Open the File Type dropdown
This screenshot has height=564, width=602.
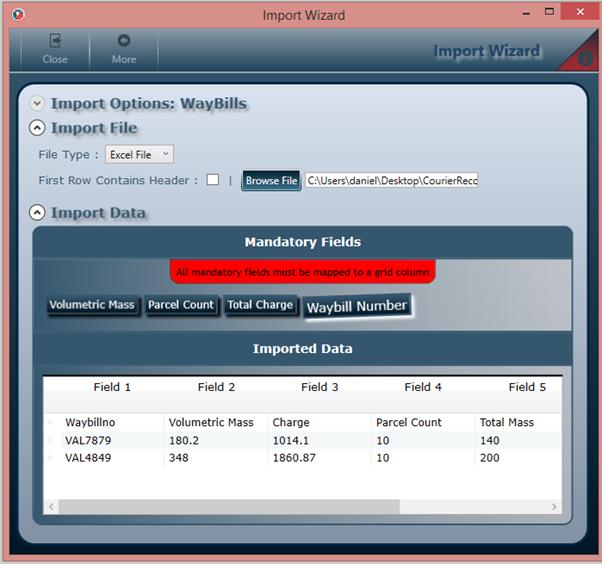[x=140, y=154]
